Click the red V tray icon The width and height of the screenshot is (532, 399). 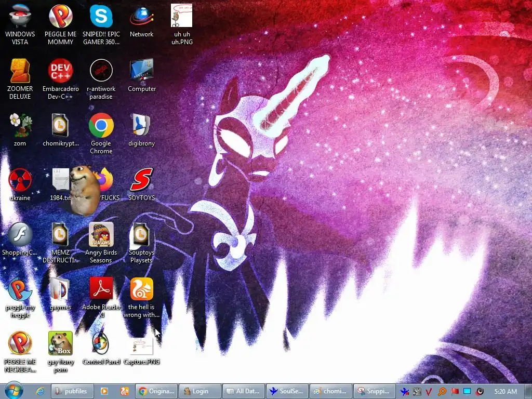click(429, 392)
